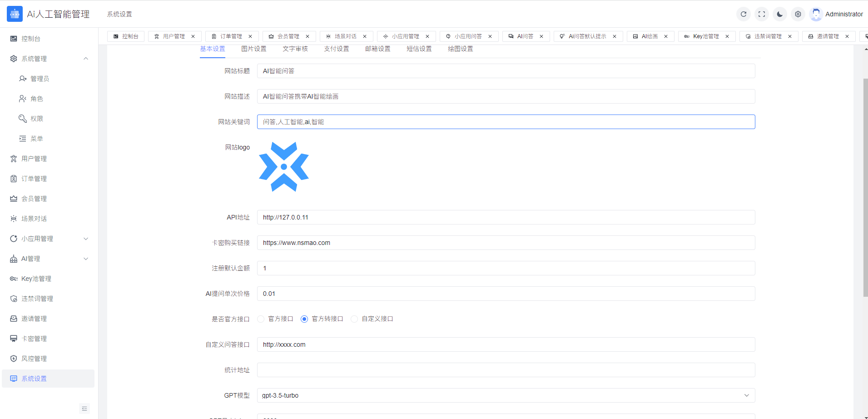The image size is (868, 419).
Task: Open 订单管理 in the sidebar
Action: pos(49,179)
